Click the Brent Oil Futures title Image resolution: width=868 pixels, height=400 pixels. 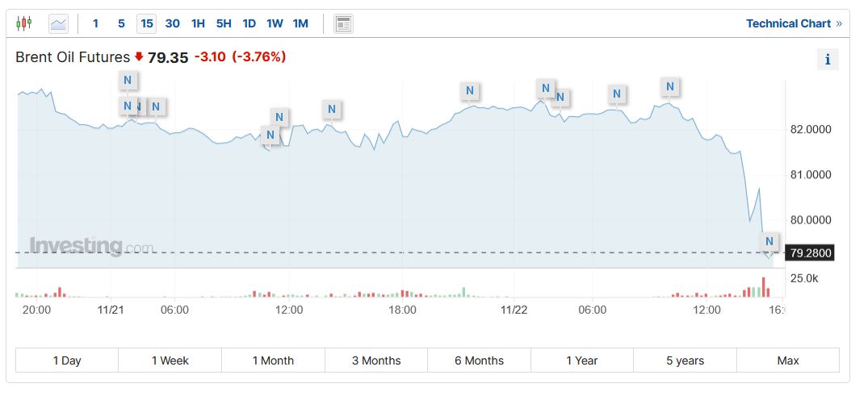click(x=73, y=57)
